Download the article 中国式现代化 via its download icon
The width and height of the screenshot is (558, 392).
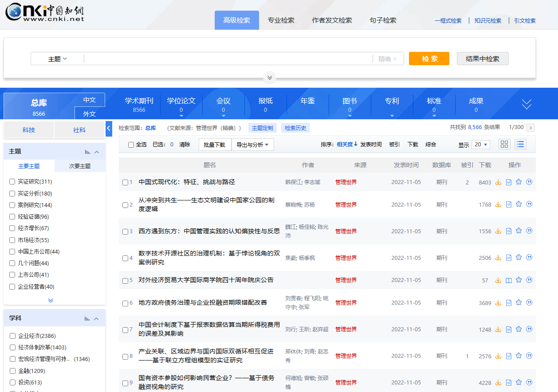point(498,182)
